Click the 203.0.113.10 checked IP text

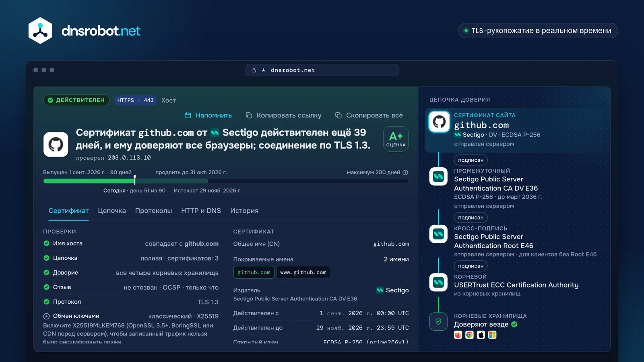(x=129, y=158)
